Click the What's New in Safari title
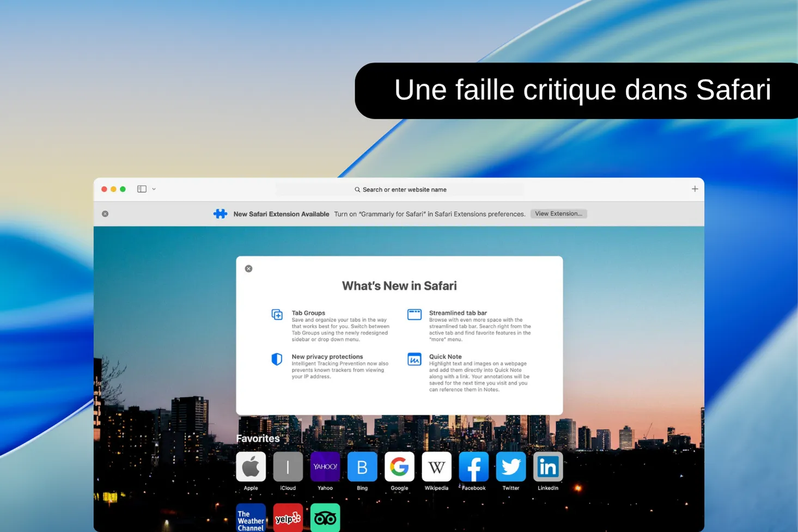798x532 pixels. click(399, 286)
